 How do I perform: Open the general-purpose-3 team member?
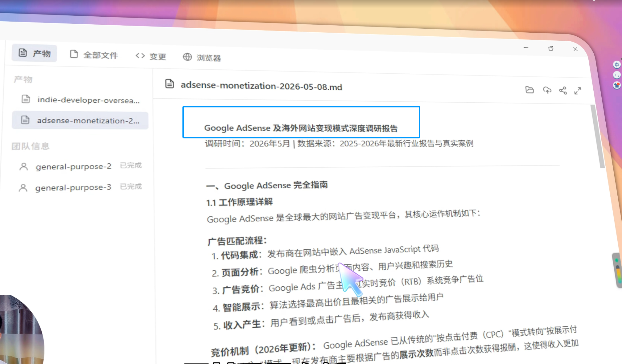click(80, 187)
